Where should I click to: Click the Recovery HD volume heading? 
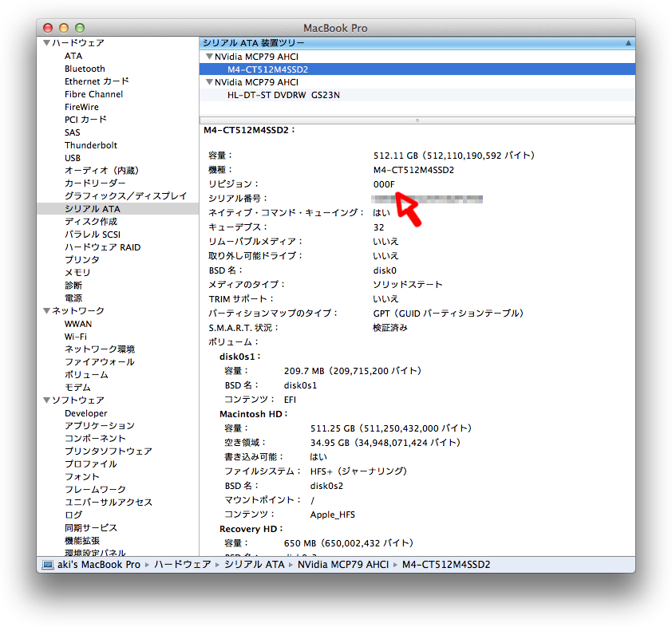tap(251, 529)
